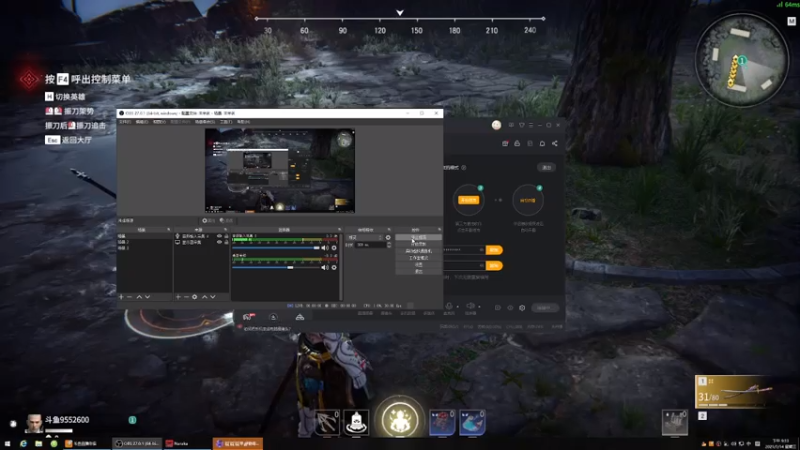This screenshot has width=800, height=450.
Task: Move scene up with the up arrow
Action: (x=139, y=296)
